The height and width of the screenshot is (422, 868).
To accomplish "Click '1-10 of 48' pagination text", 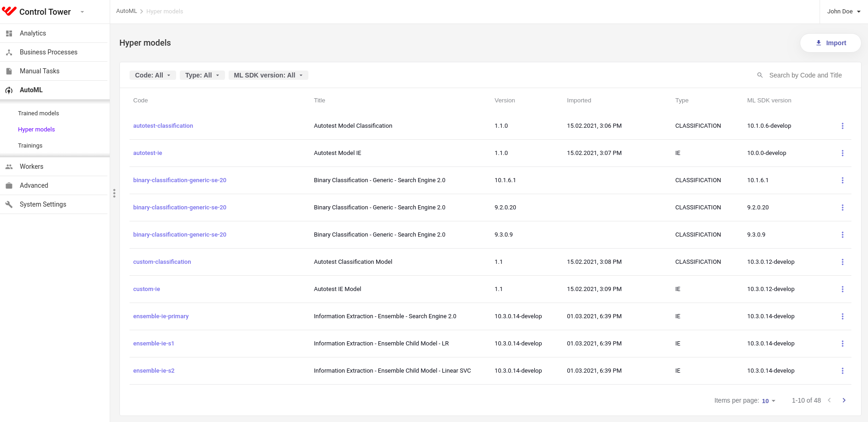I will [x=806, y=400].
